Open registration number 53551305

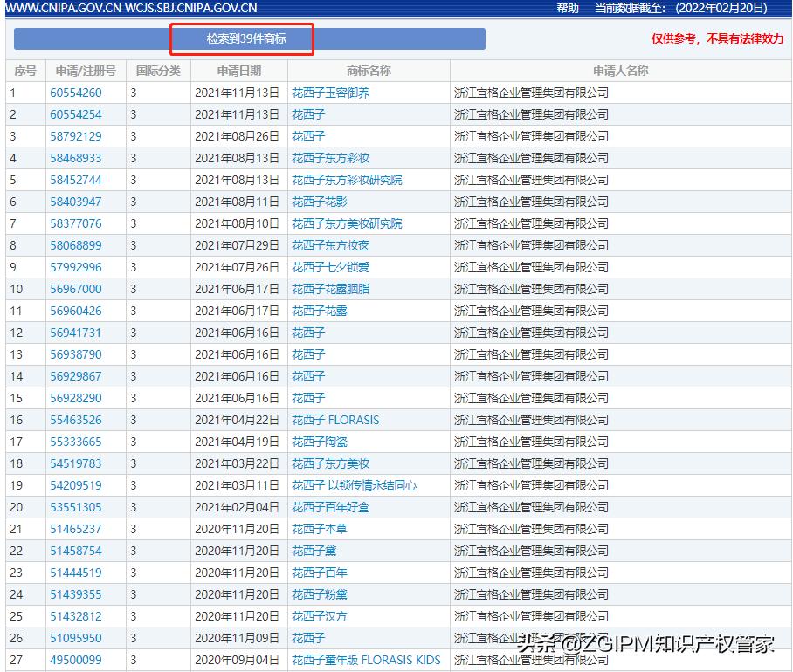point(76,507)
